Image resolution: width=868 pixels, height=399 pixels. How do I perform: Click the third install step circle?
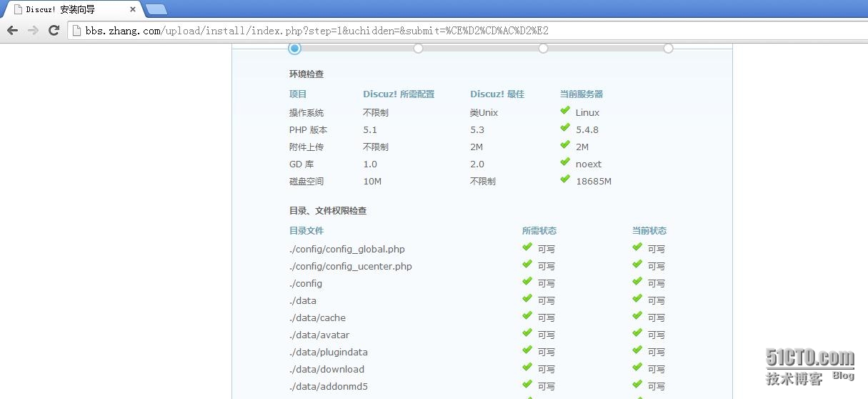pyautogui.click(x=543, y=48)
